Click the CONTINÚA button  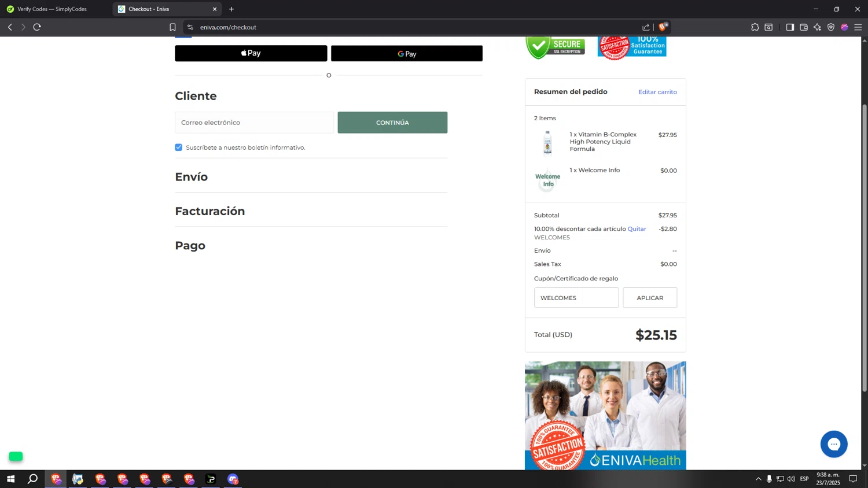click(x=392, y=123)
